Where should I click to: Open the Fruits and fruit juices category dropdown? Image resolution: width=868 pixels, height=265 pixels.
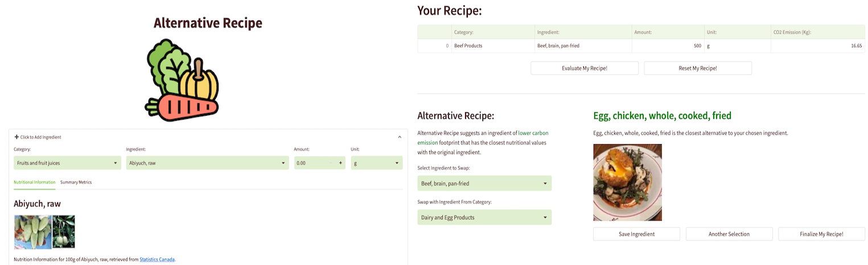[x=67, y=163]
